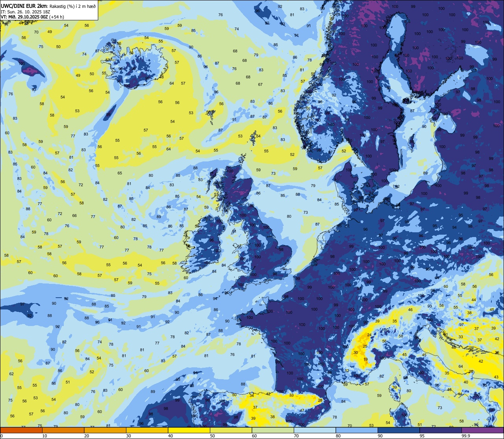The image size is (504, 439).
Task: Click the light green 60–70 legend swatch
Action: click(273, 430)
